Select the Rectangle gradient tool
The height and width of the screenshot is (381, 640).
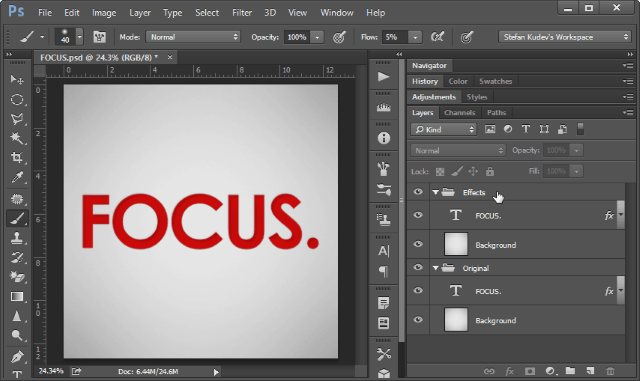tap(17, 296)
